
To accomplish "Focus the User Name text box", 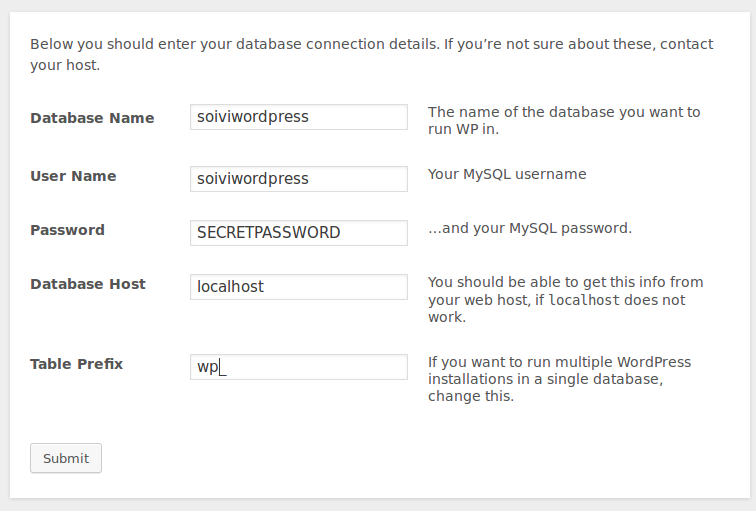I will [x=298, y=179].
